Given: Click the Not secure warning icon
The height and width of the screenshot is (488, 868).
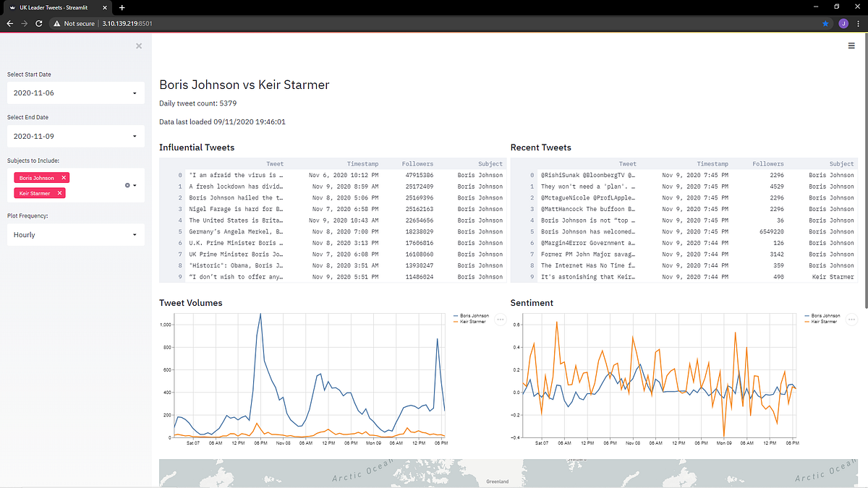Looking at the screenshot, I should pyautogui.click(x=56, y=23).
